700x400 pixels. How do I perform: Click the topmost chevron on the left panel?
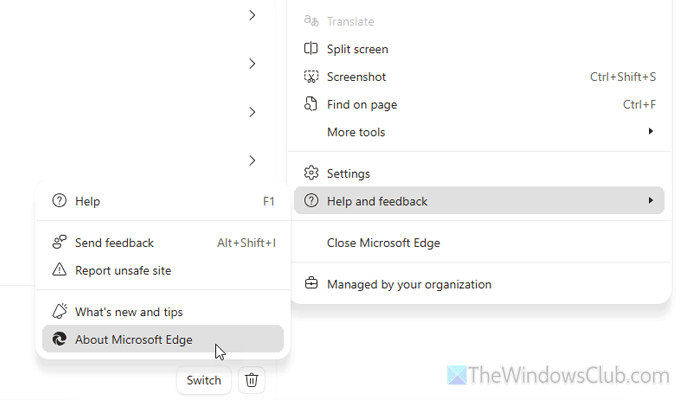point(252,15)
